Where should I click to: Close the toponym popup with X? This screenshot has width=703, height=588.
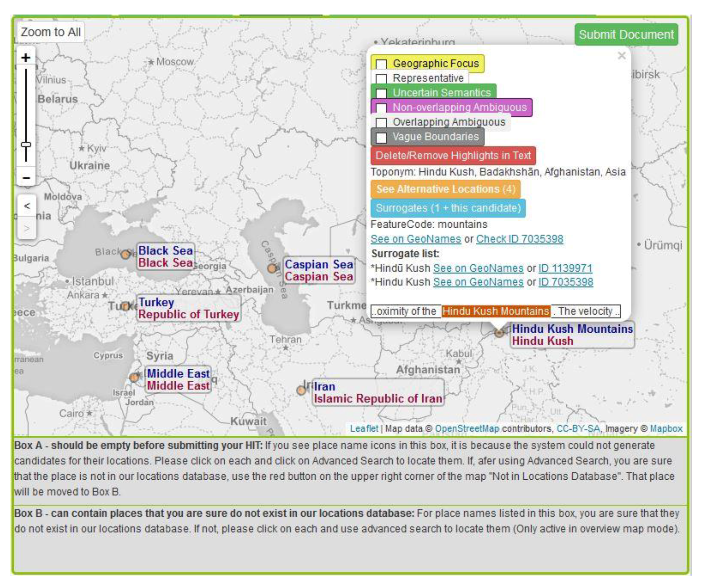621,56
